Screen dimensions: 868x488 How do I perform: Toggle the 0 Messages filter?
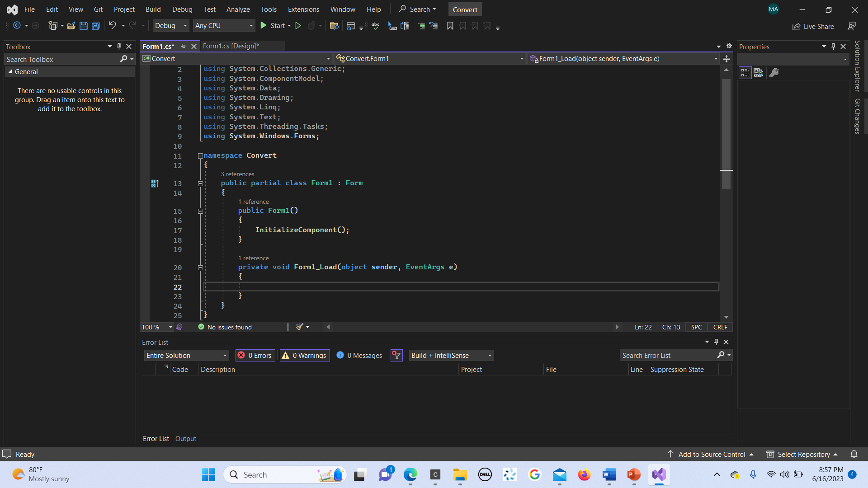tap(359, 355)
